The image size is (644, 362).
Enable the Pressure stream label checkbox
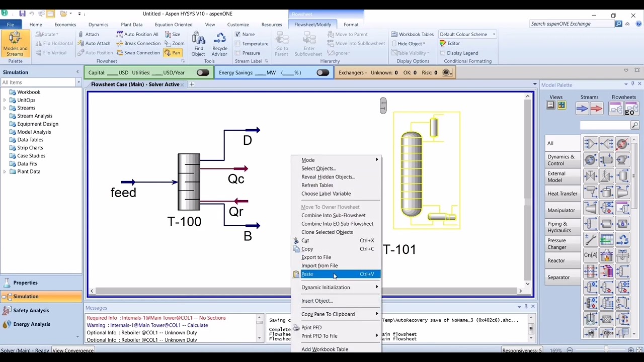(x=237, y=53)
